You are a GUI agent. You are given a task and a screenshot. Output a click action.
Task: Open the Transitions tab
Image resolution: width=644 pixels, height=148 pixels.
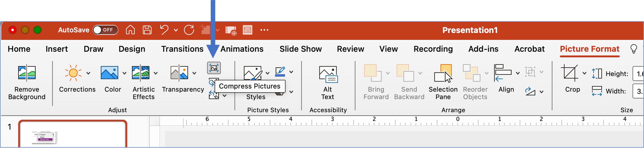click(182, 49)
